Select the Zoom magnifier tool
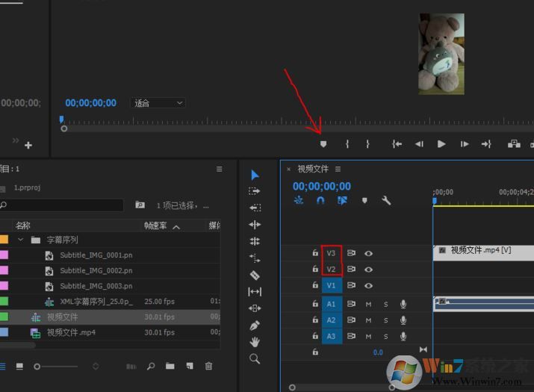 [x=255, y=359]
